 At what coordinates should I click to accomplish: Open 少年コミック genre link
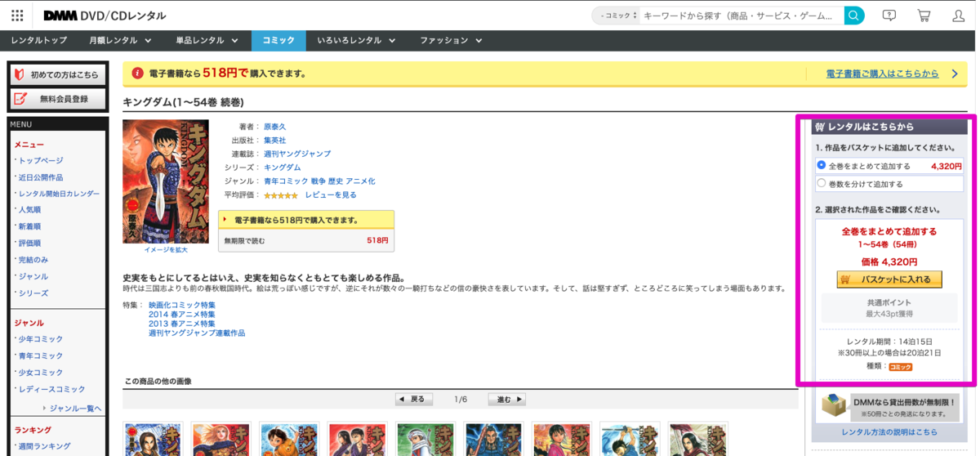click(x=41, y=339)
